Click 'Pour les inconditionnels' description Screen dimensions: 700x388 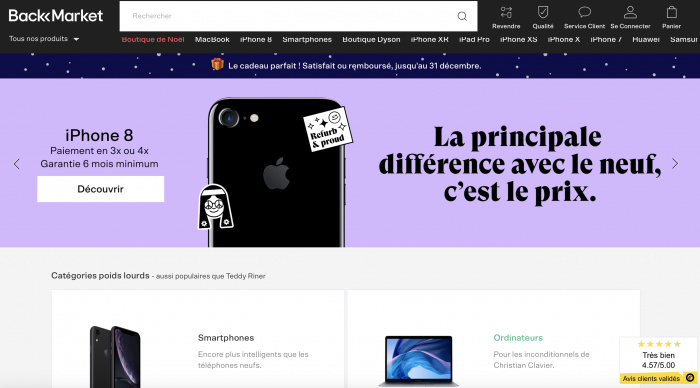point(541,359)
